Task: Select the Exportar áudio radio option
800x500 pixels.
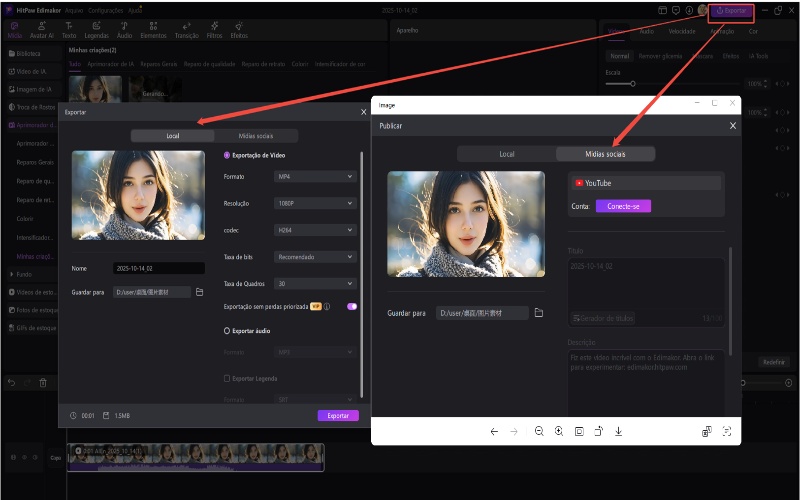Action: click(x=227, y=331)
